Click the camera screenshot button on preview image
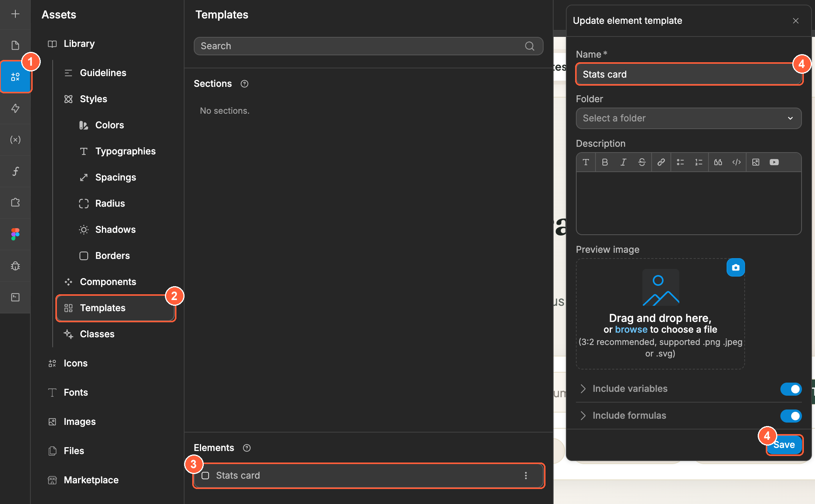815x504 pixels. click(x=736, y=267)
